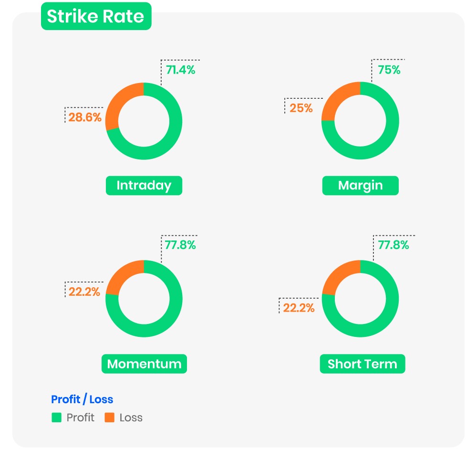The image size is (476, 449).
Task: Click the 77.8% label above Momentum donut
Action: coord(180,245)
